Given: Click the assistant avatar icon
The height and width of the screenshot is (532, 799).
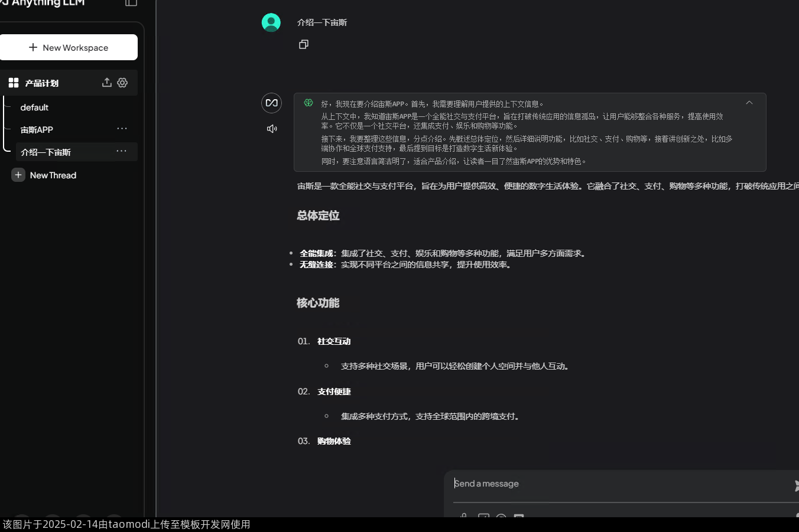Looking at the screenshot, I should point(271,103).
